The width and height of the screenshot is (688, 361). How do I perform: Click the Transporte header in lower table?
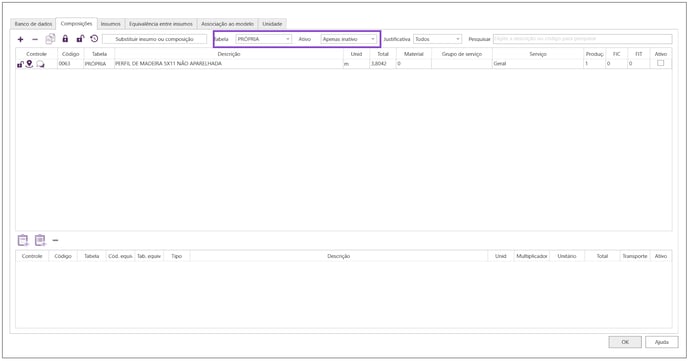tap(635, 256)
